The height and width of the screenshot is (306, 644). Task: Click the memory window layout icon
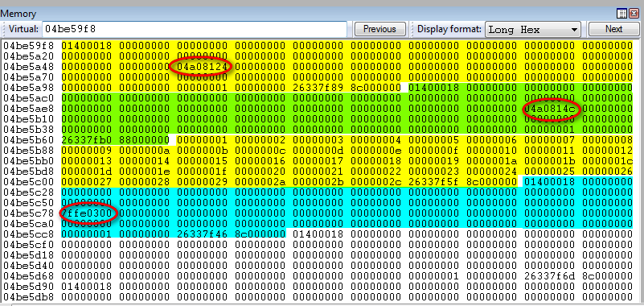(621, 14)
